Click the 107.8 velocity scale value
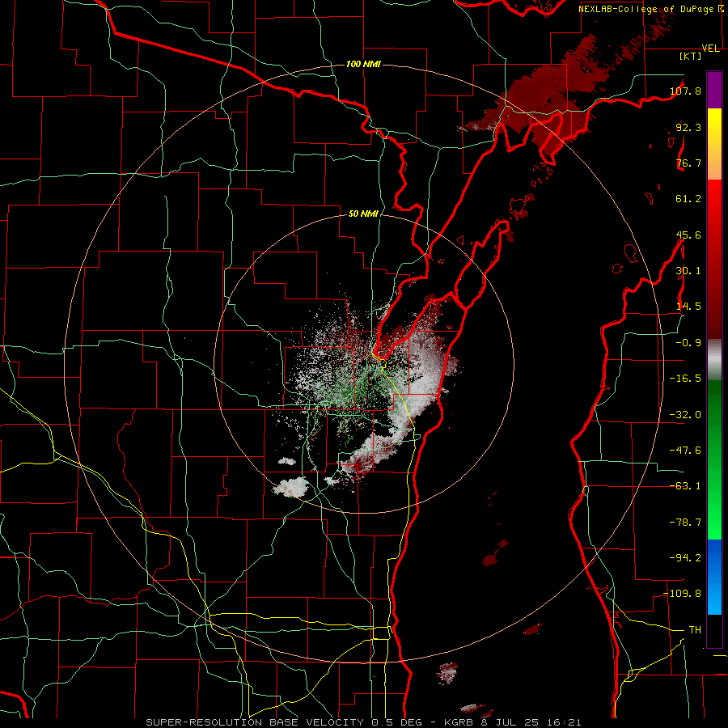The height and width of the screenshot is (728, 728). [x=685, y=91]
